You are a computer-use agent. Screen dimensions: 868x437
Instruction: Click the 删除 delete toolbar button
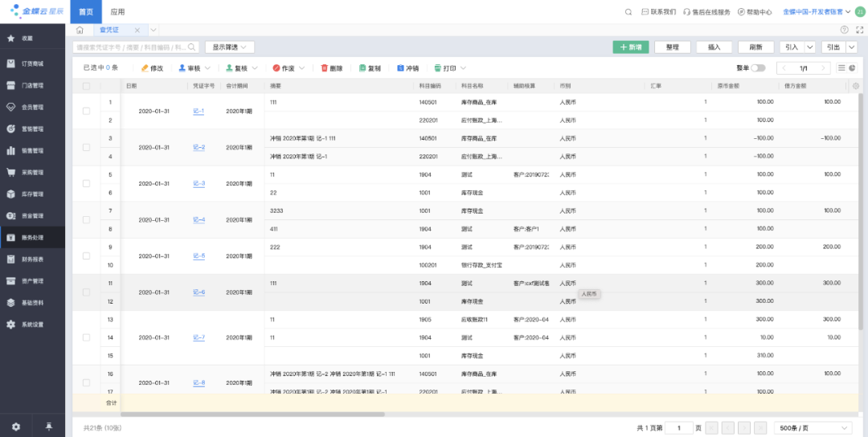(332, 68)
